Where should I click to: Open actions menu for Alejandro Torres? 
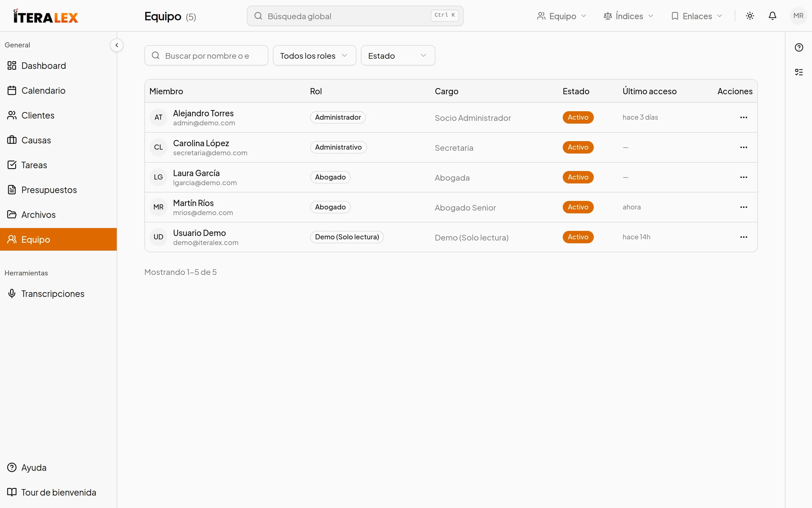[743, 117]
